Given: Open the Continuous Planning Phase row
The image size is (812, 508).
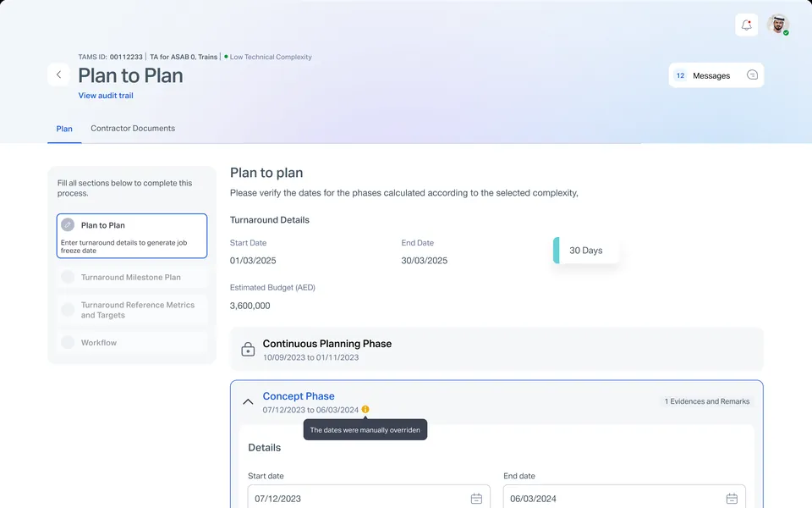Looking at the screenshot, I should pos(497,350).
